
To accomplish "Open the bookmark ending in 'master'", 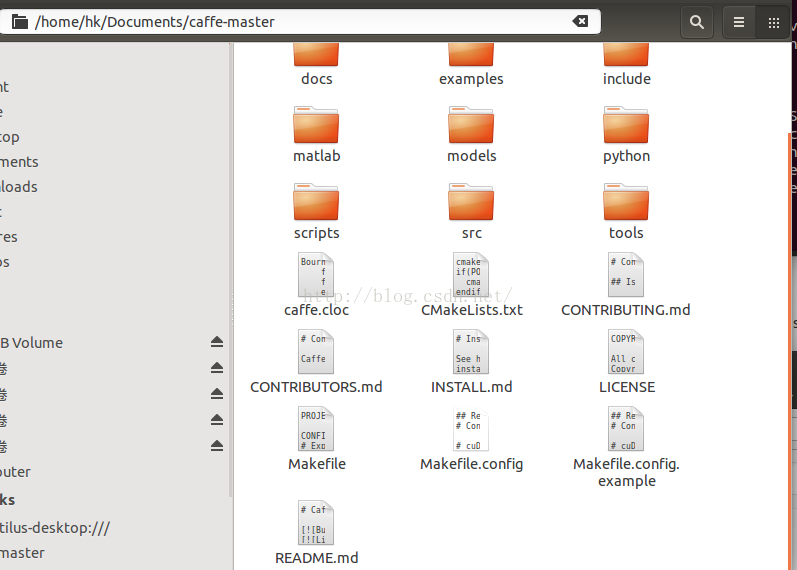I will pyautogui.click(x=22, y=553).
